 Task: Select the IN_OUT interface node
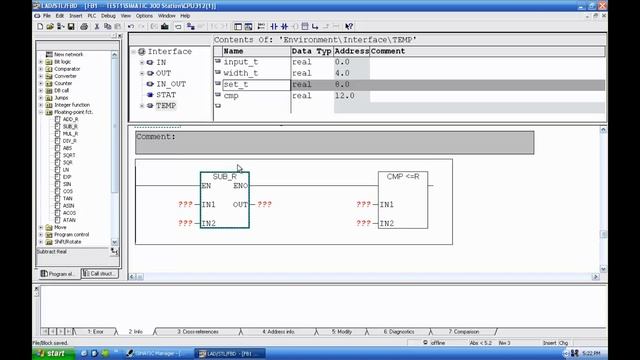pyautogui.click(x=171, y=84)
